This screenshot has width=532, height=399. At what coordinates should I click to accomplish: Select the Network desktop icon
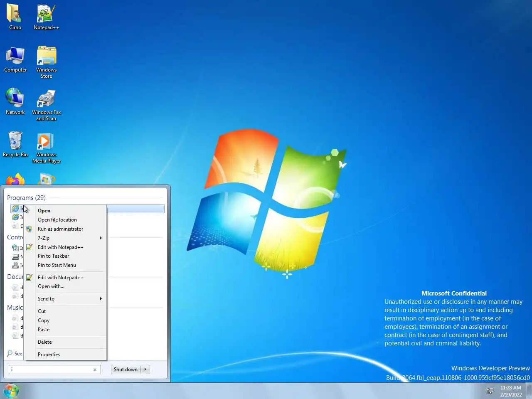tap(15, 101)
